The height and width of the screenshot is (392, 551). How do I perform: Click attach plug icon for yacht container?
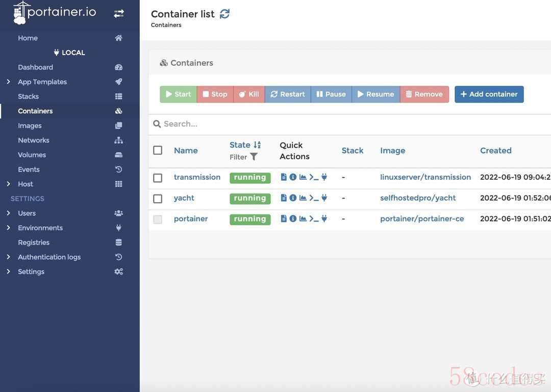coord(324,198)
